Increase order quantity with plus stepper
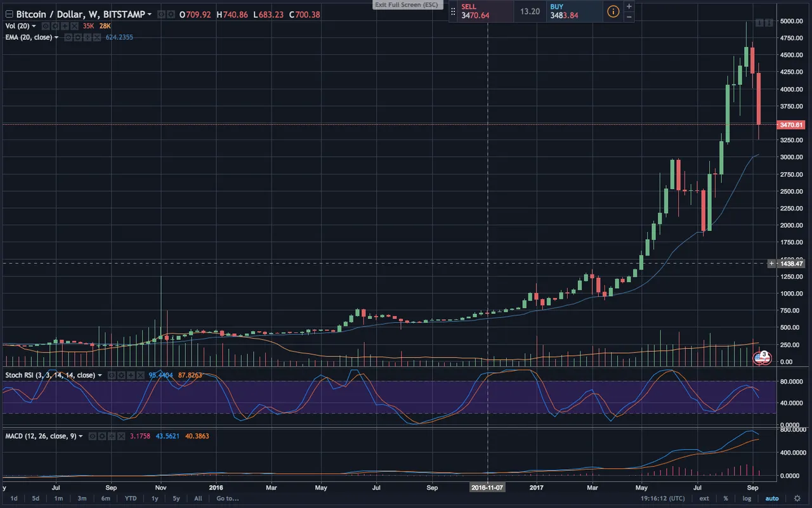Image resolution: width=812 pixels, height=508 pixels. 629,6
